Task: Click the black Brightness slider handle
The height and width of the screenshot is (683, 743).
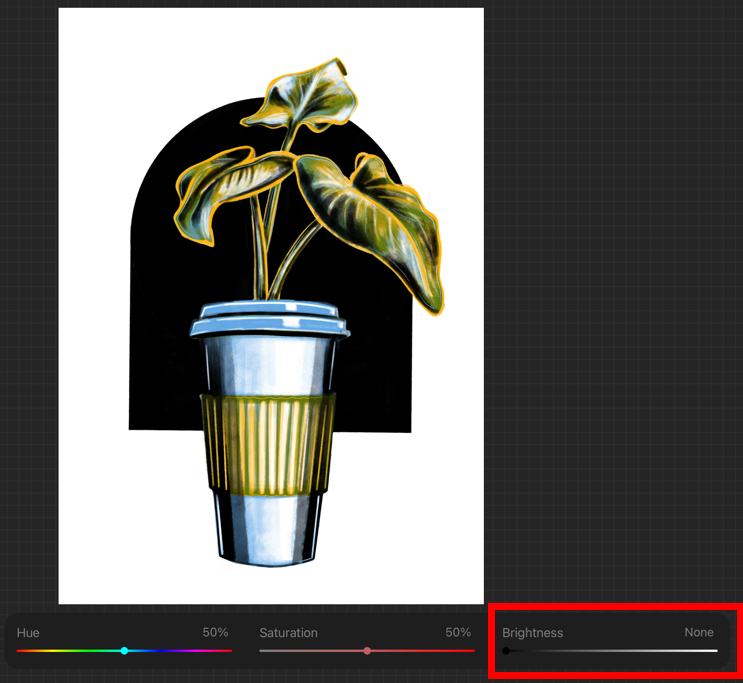Action: tap(506, 651)
